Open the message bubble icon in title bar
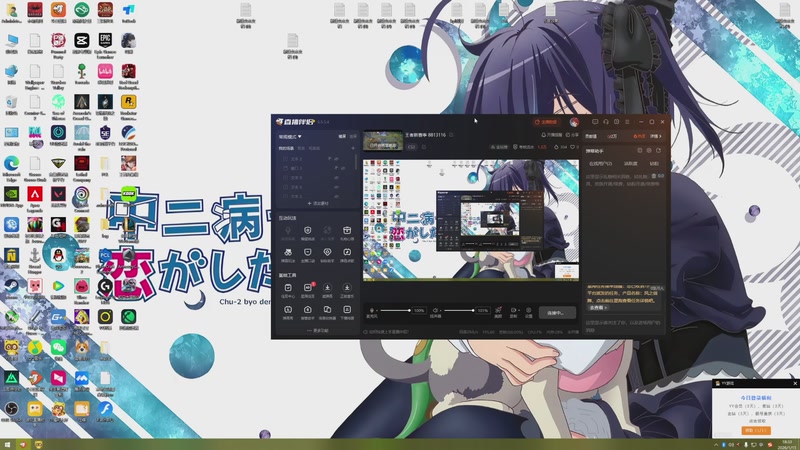 pyautogui.click(x=595, y=122)
